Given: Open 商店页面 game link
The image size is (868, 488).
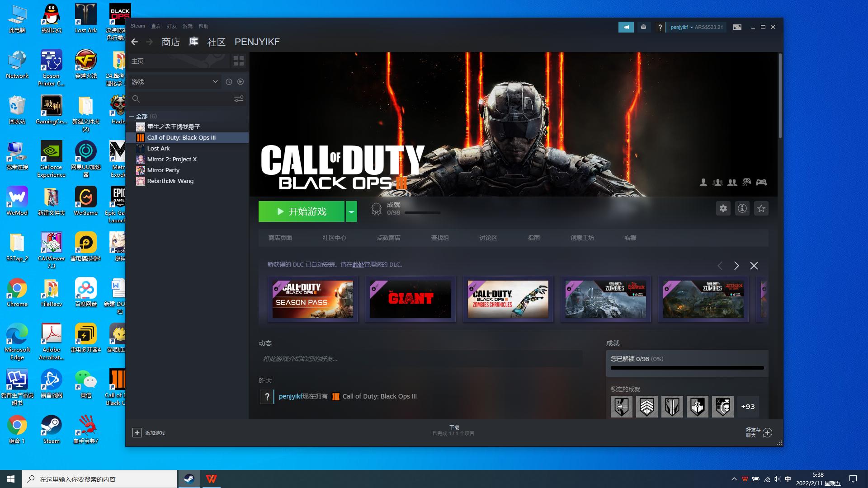Looking at the screenshot, I should pyautogui.click(x=280, y=238).
